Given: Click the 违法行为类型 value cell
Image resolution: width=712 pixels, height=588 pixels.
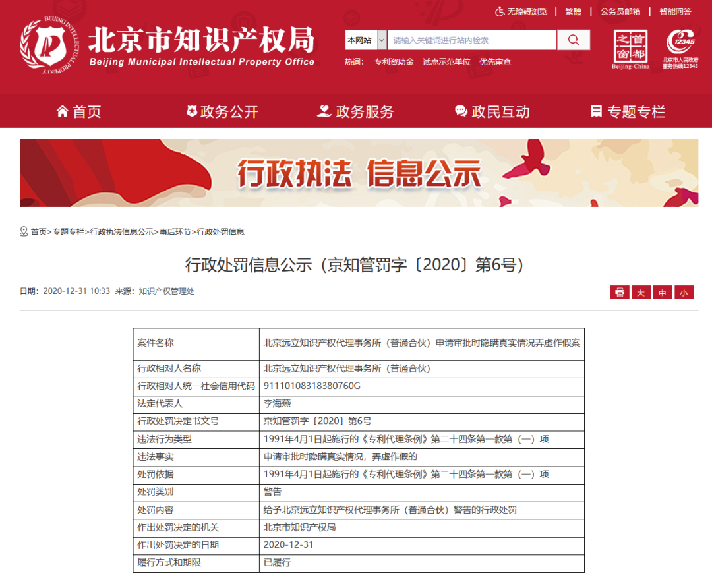Looking at the screenshot, I should (421, 439).
